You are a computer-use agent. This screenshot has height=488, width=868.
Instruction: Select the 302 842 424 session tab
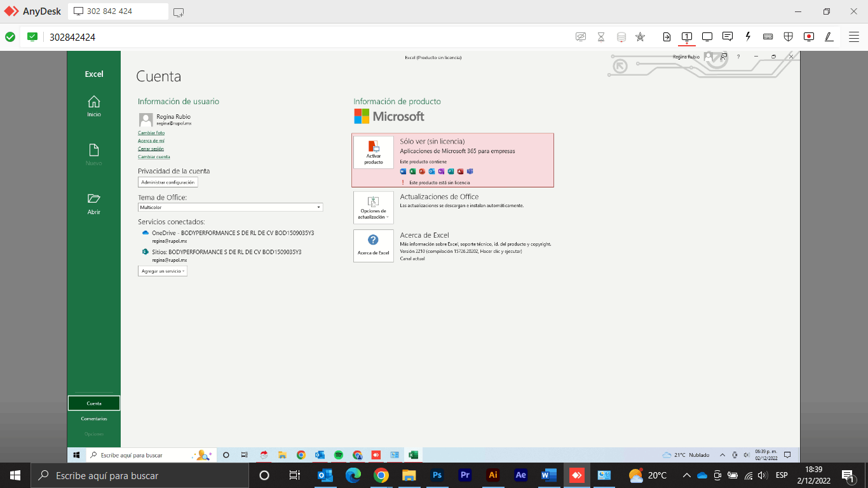tap(118, 11)
